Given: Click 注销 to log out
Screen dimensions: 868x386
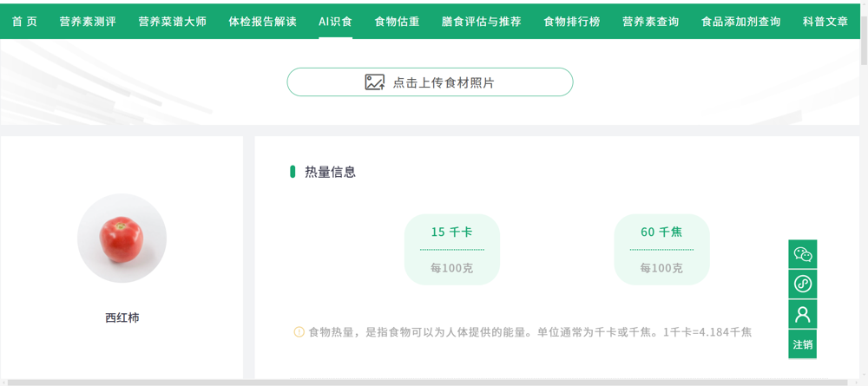Looking at the screenshot, I should (x=802, y=344).
